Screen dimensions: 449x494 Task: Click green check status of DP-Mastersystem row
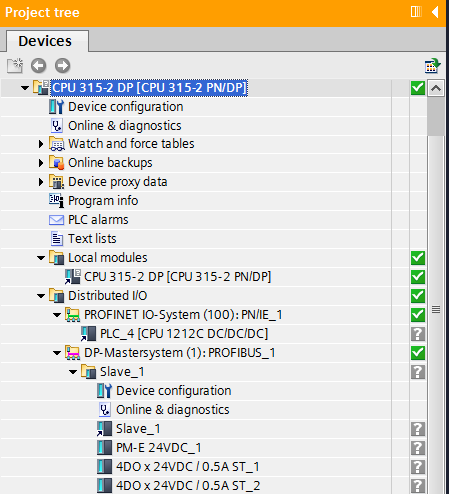[x=418, y=353]
